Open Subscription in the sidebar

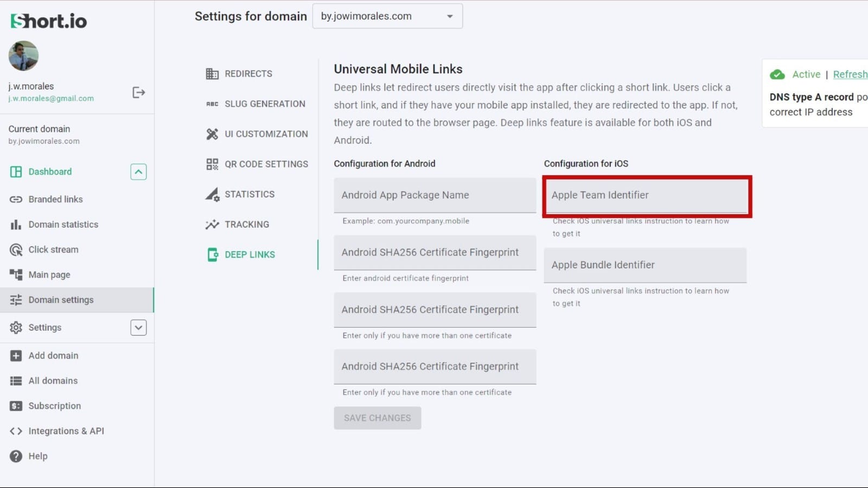pos(55,406)
